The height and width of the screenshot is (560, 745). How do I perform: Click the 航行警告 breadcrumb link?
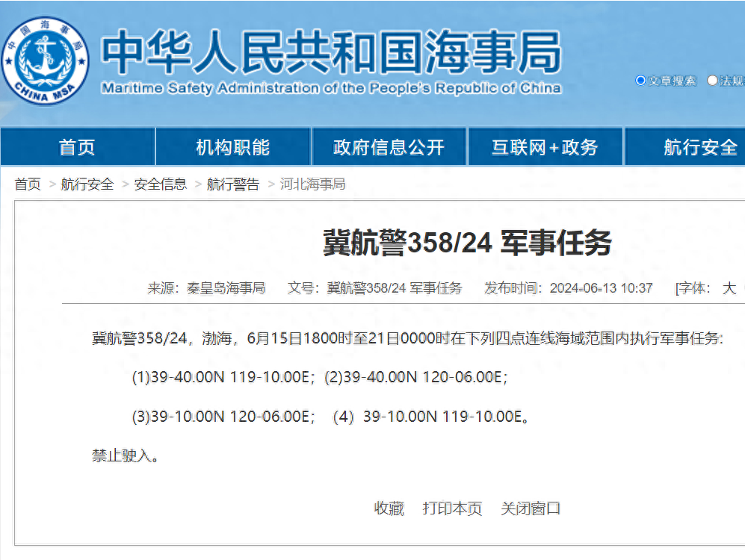coord(233,184)
